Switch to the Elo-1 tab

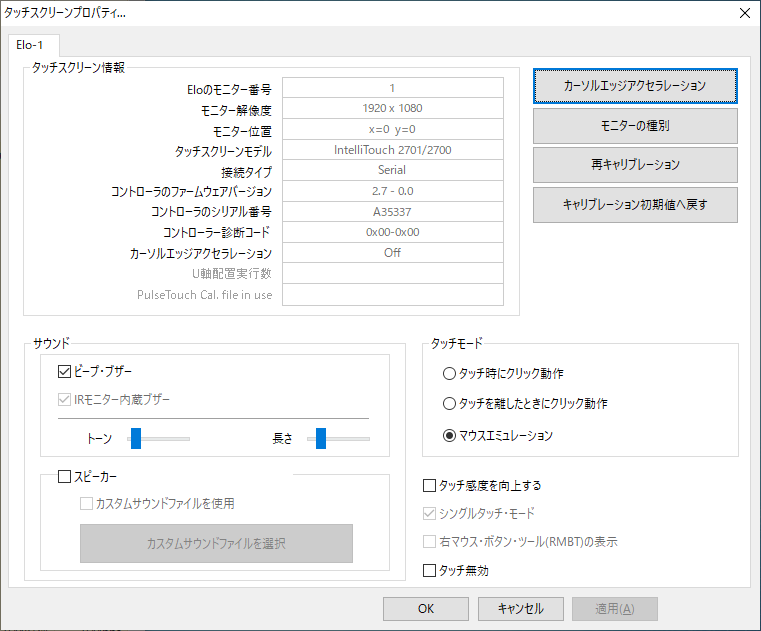[34, 45]
